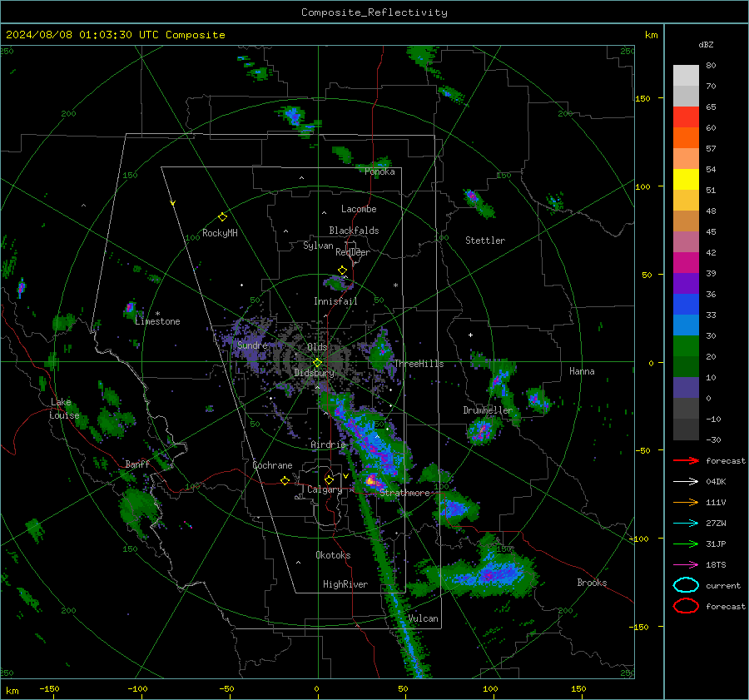
Task: Click the yellow diamond marker near RockyMH
Action: [x=222, y=217]
